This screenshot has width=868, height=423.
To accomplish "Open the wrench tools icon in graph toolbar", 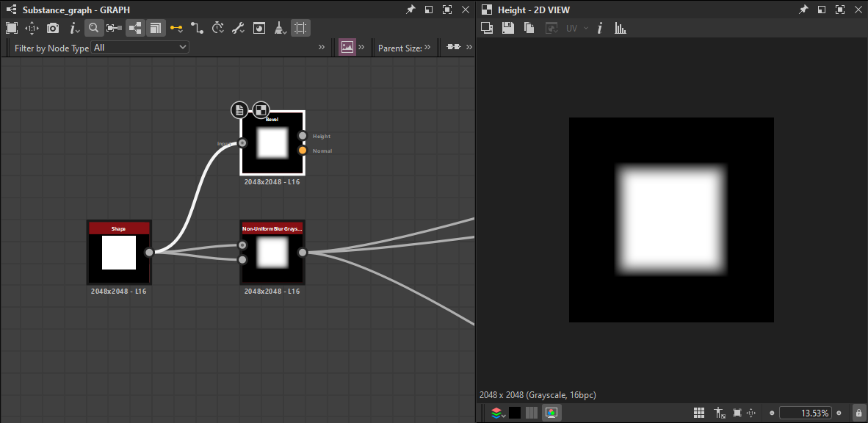I will click(236, 28).
